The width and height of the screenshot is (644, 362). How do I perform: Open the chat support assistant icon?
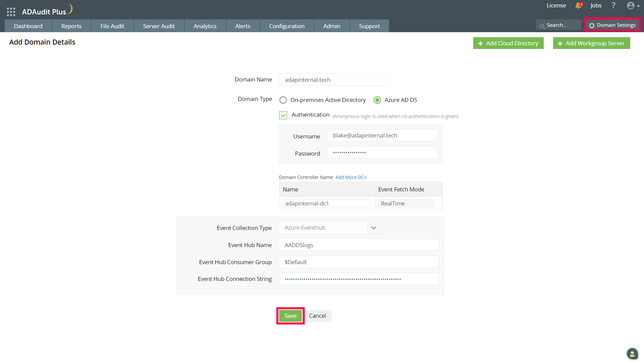tap(632, 354)
